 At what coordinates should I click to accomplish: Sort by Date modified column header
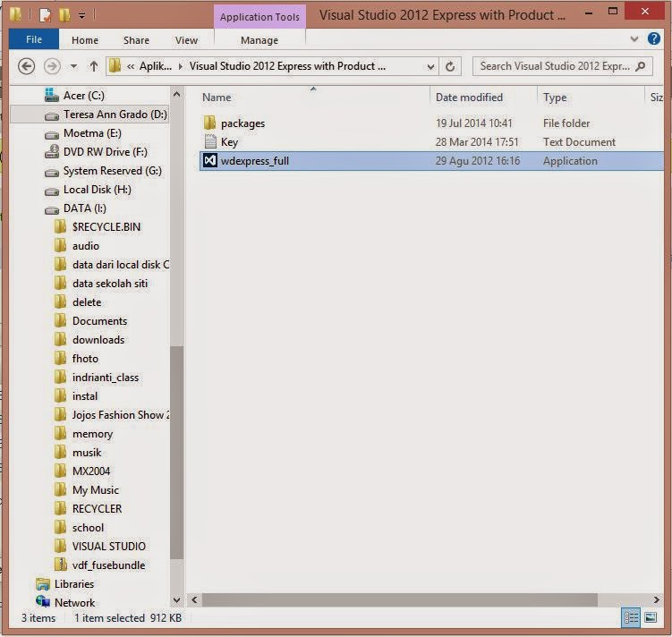pyautogui.click(x=469, y=98)
